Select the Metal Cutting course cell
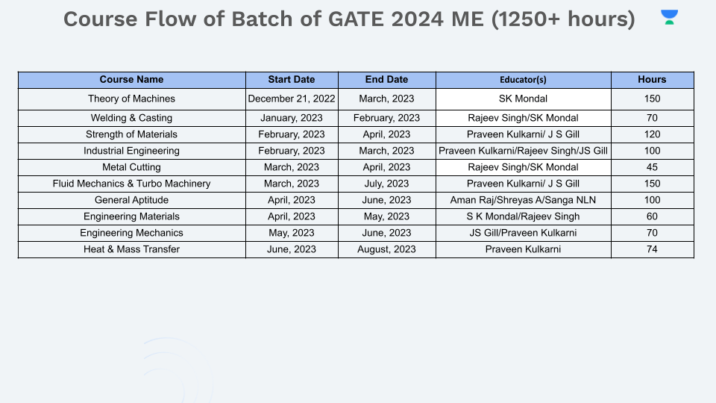Image resolution: width=716 pixels, height=403 pixels. point(131,167)
